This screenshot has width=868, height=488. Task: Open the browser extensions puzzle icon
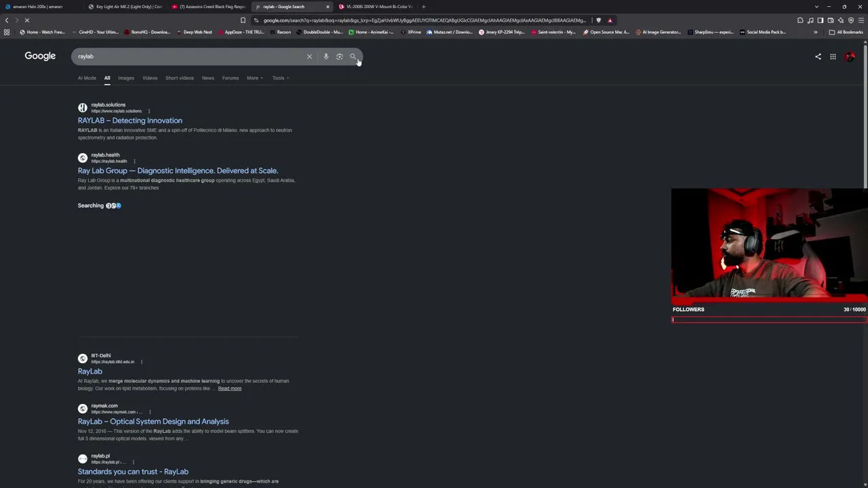click(x=800, y=20)
